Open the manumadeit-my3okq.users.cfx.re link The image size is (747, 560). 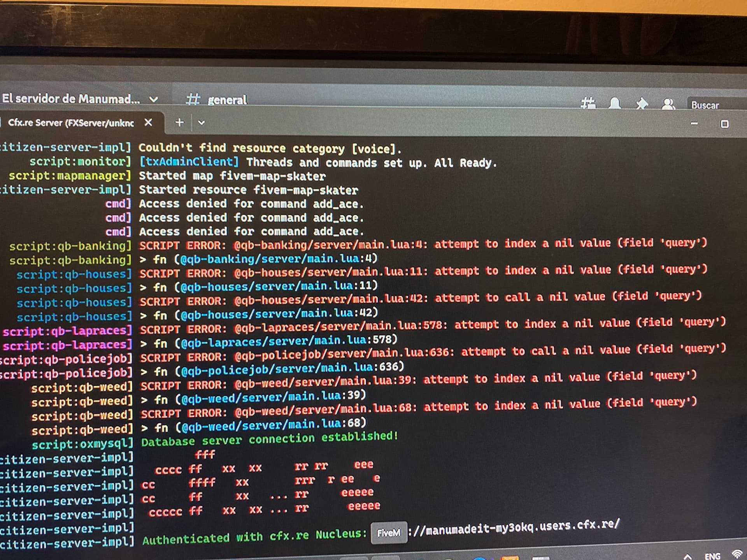514,527
